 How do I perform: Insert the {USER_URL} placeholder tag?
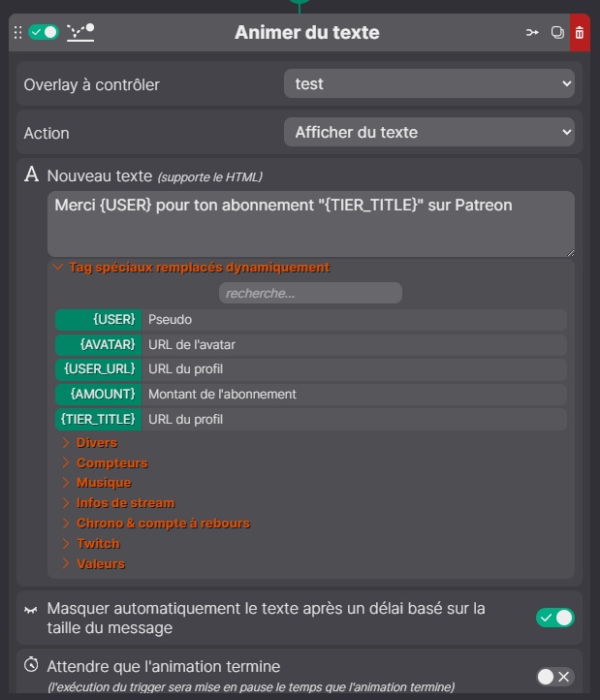pos(99,369)
